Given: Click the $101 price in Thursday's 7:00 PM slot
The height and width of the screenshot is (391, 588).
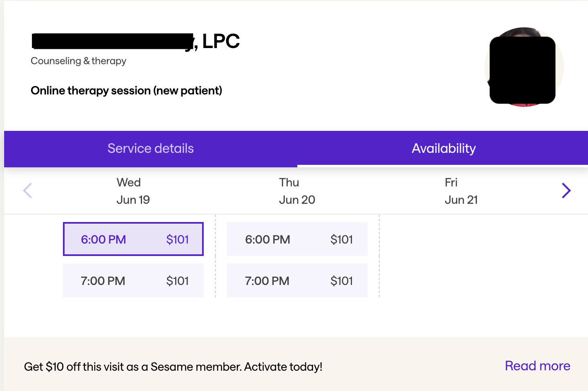Looking at the screenshot, I should (341, 281).
